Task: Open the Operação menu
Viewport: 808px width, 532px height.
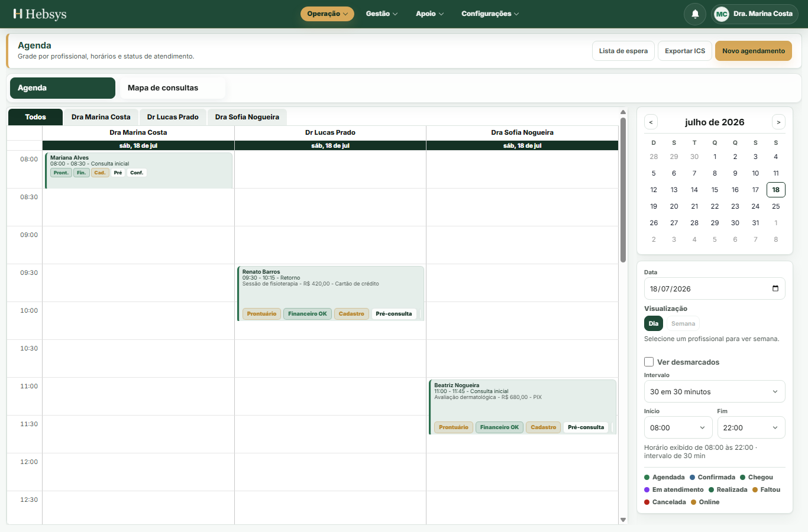Action: point(327,14)
